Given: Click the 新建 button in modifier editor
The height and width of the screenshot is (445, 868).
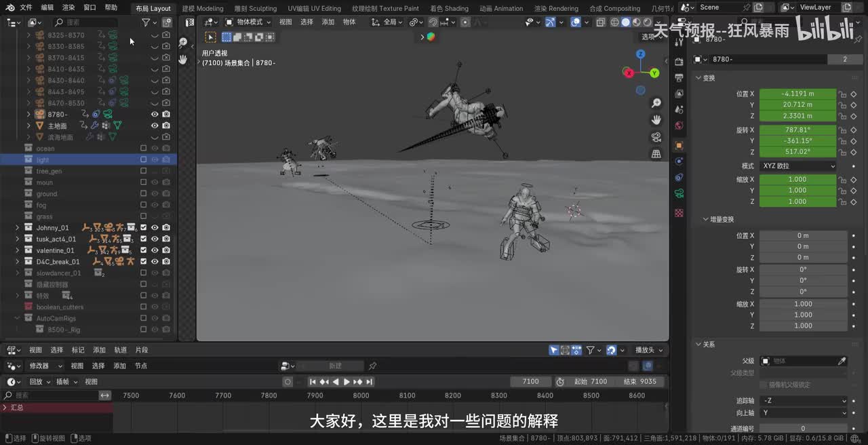Looking at the screenshot, I should point(335,366).
